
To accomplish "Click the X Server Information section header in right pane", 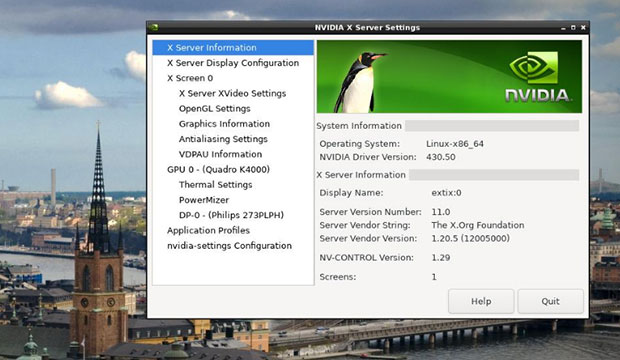I will tap(361, 175).
